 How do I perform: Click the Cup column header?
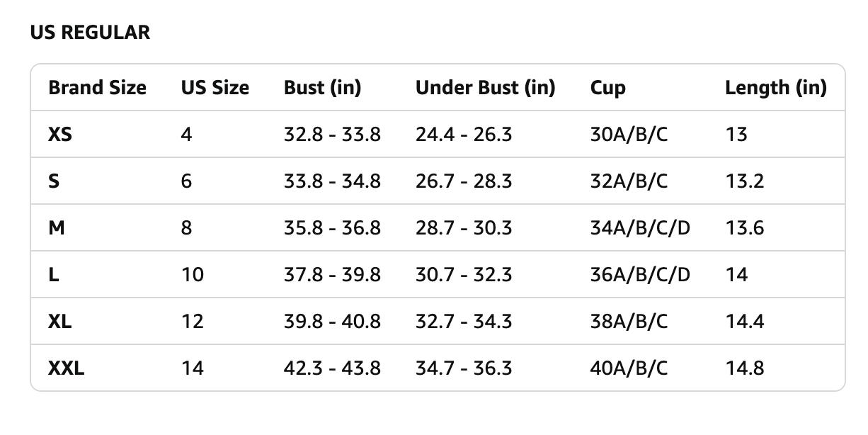coord(607,88)
